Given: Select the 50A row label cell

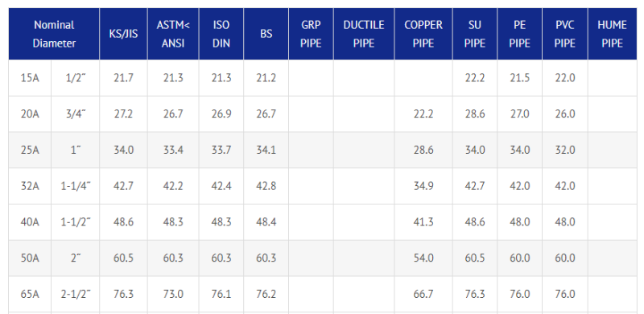Looking at the screenshot, I should click(x=30, y=258).
